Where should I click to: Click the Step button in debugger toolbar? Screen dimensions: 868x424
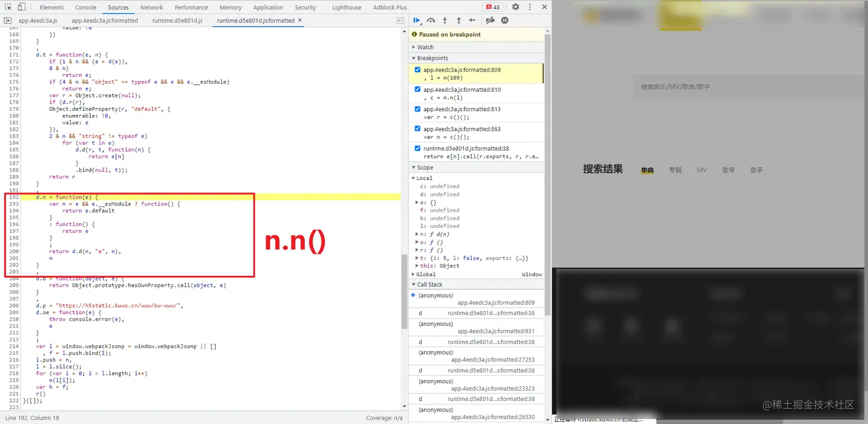[472, 20]
